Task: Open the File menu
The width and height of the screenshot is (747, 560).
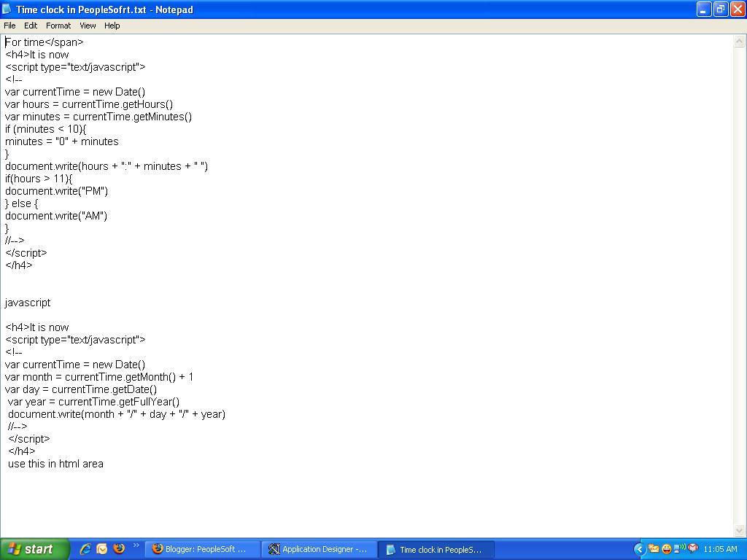Action: pyautogui.click(x=9, y=26)
